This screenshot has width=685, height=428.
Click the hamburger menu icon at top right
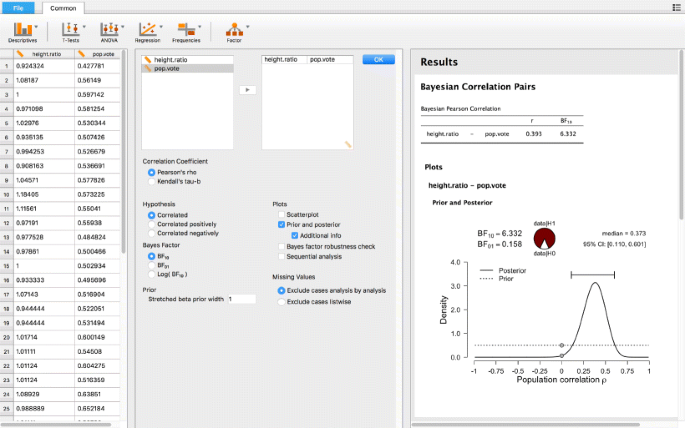coord(676,6)
